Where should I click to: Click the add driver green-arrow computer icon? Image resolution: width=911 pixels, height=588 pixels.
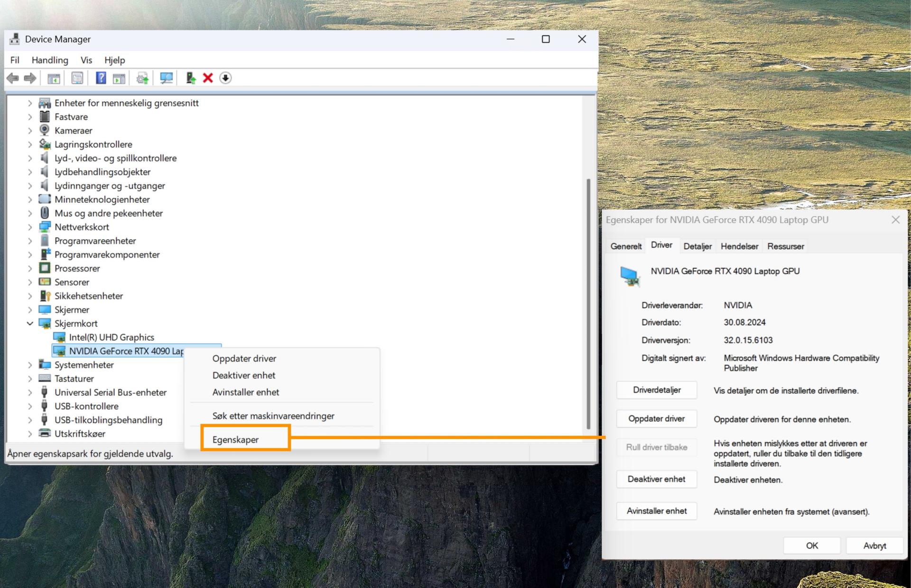click(x=191, y=78)
